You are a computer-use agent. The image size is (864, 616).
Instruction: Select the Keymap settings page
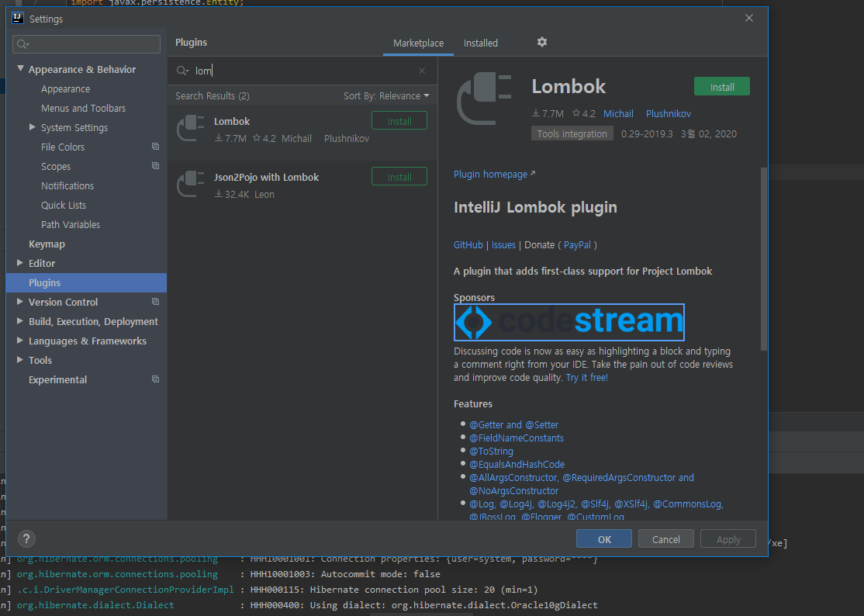tap(47, 244)
